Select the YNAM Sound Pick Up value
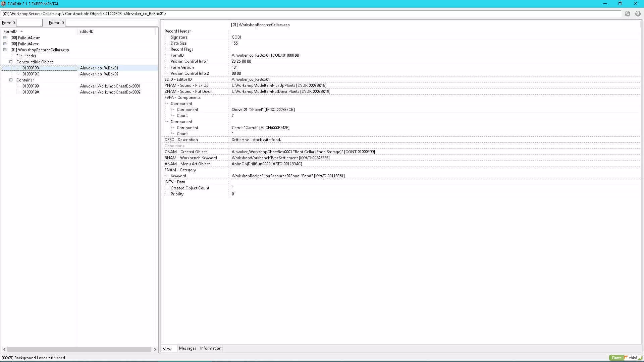 tap(279, 85)
